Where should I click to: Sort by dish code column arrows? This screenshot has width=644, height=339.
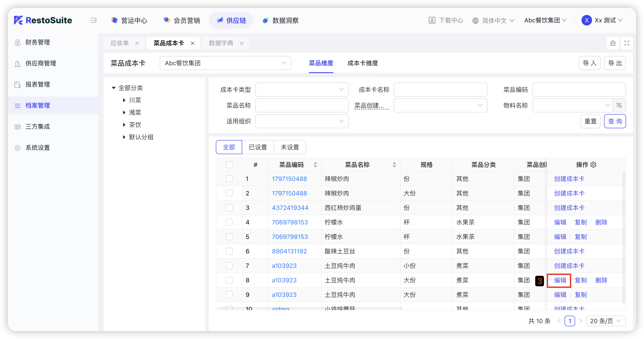click(x=315, y=165)
